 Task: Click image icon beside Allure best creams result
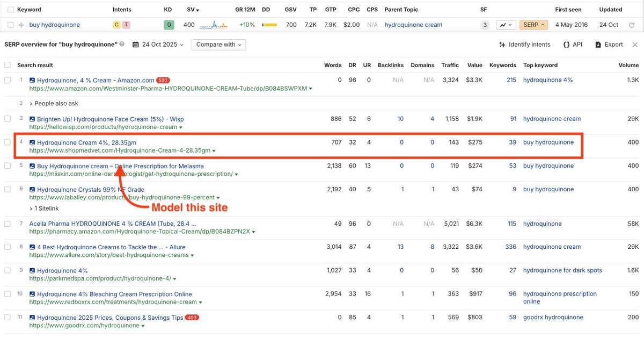point(32,247)
